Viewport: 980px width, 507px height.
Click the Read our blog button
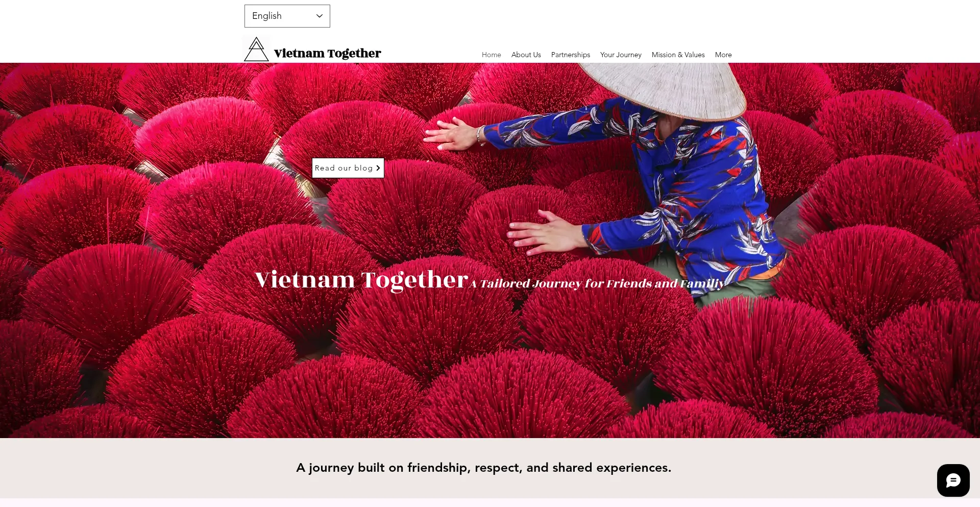click(348, 168)
